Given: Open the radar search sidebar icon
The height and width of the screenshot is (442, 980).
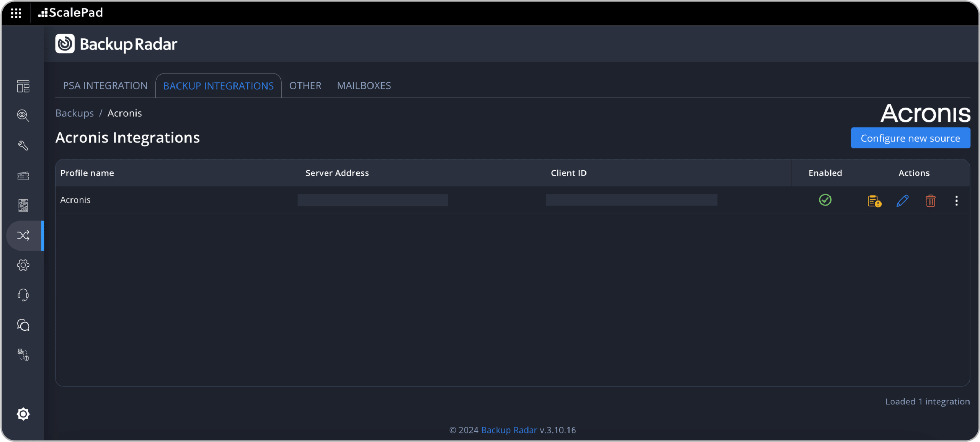Looking at the screenshot, I should [x=23, y=115].
